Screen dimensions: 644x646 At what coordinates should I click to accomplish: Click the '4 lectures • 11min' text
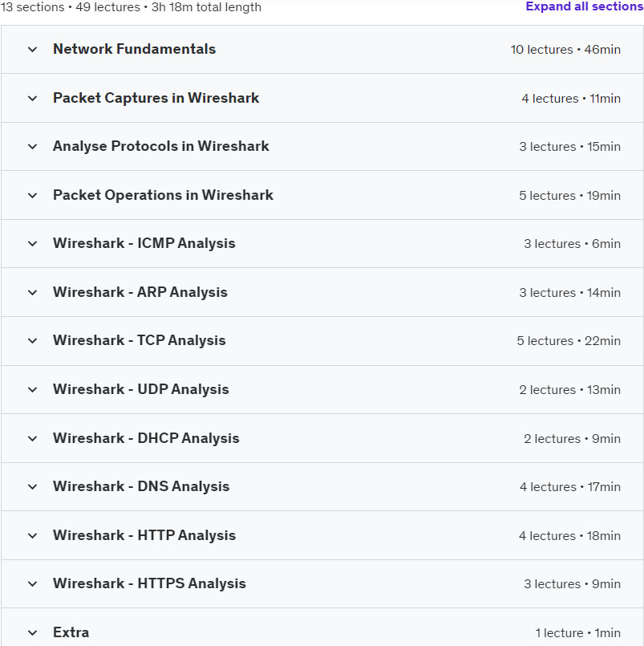click(571, 99)
